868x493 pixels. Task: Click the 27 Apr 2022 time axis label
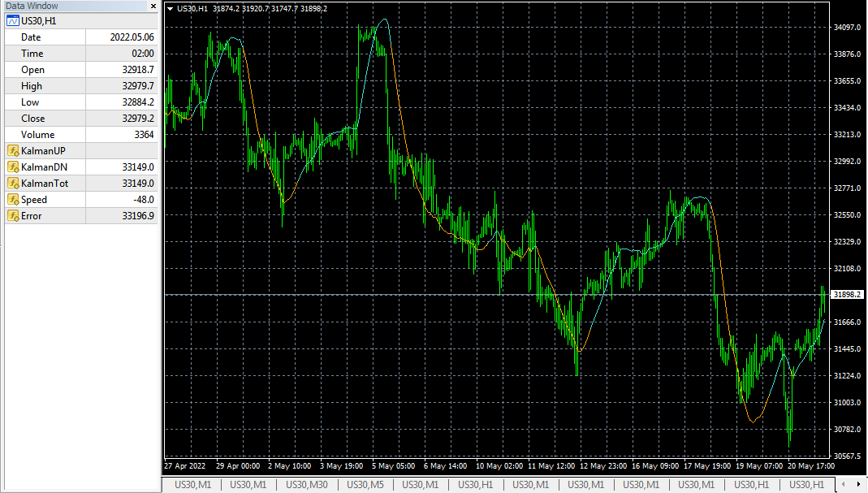185,466
